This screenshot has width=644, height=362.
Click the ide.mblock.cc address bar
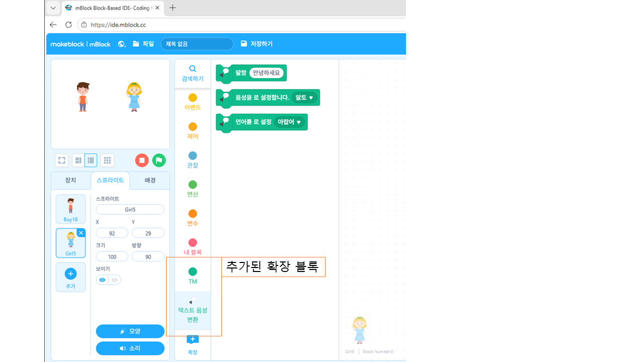click(242, 25)
